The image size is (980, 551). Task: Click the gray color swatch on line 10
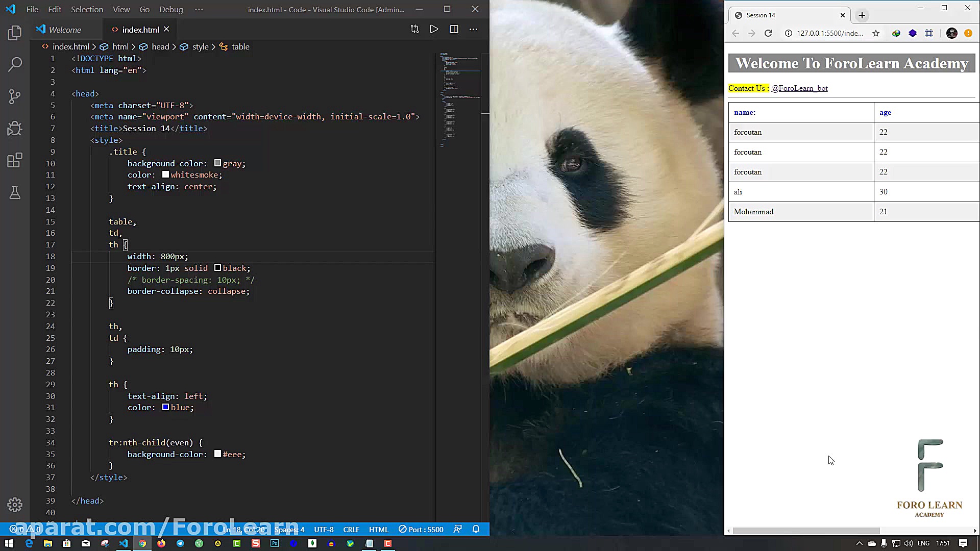pyautogui.click(x=217, y=163)
